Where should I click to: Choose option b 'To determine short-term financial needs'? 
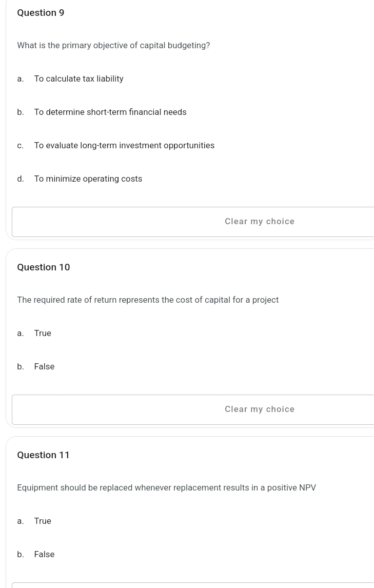click(110, 112)
